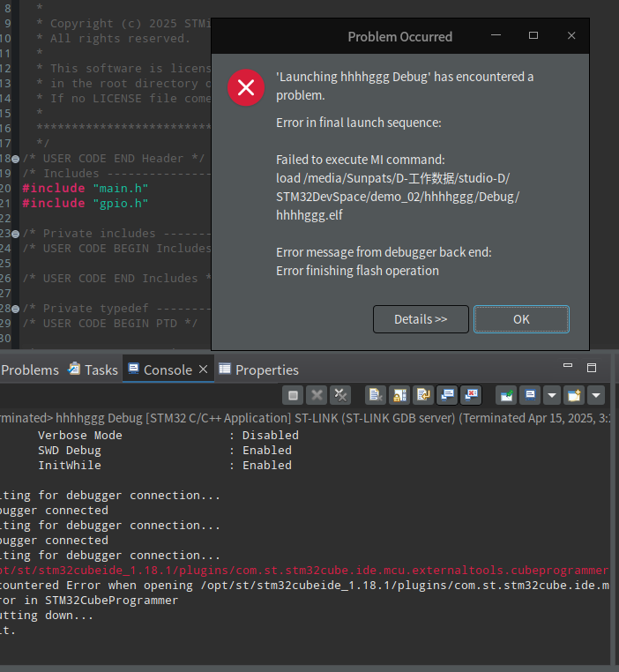
Task: Click the Display Selected Console icon
Action: point(530,395)
